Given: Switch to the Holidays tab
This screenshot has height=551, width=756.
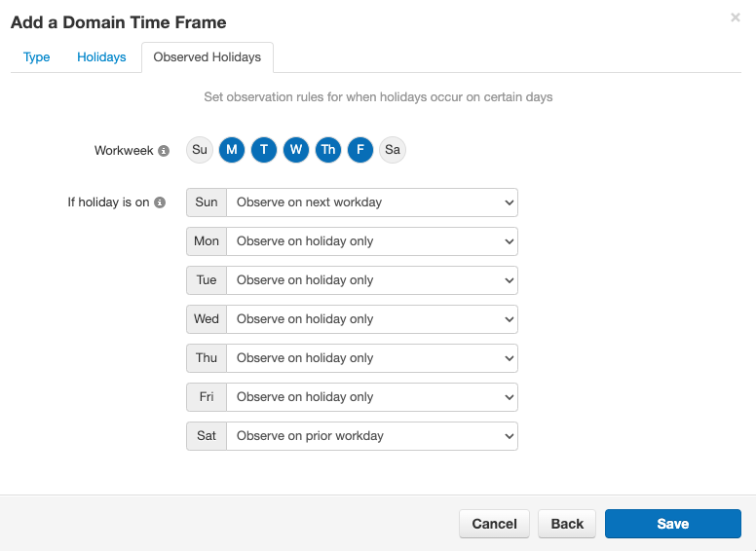Looking at the screenshot, I should (101, 57).
